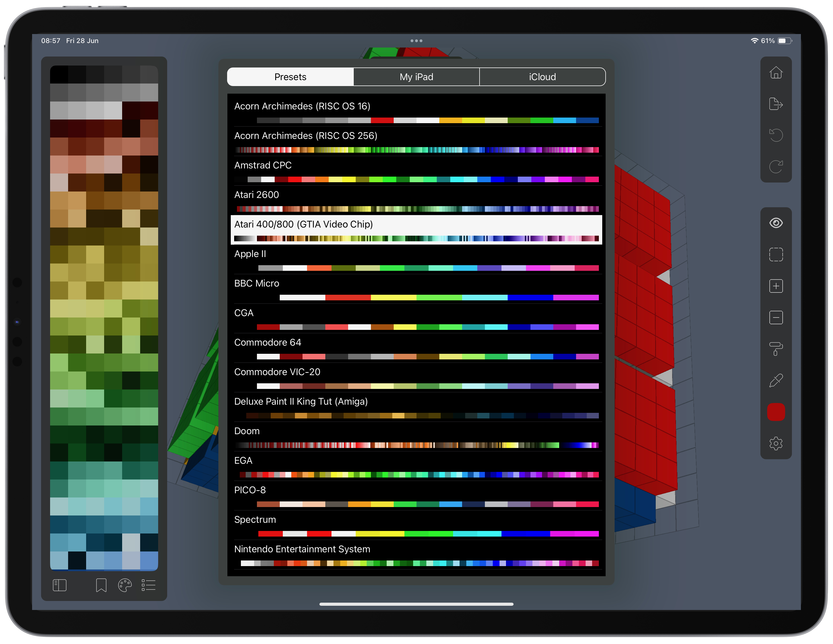
Task: Pick the black swatch in palette's top-left corner
Action: pos(59,74)
